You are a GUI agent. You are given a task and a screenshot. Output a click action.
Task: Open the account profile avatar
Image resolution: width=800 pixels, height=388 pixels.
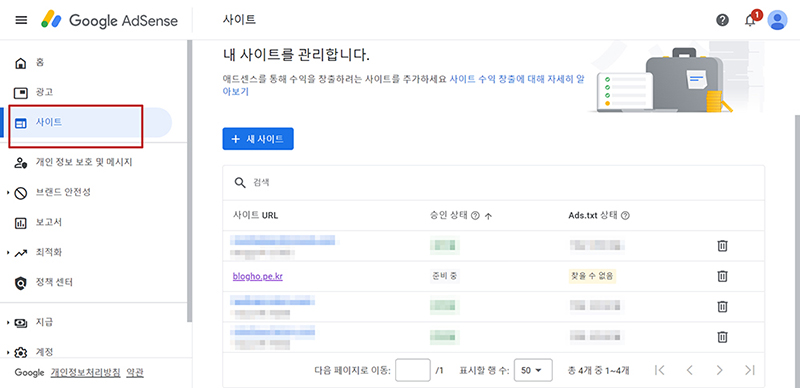tap(777, 20)
